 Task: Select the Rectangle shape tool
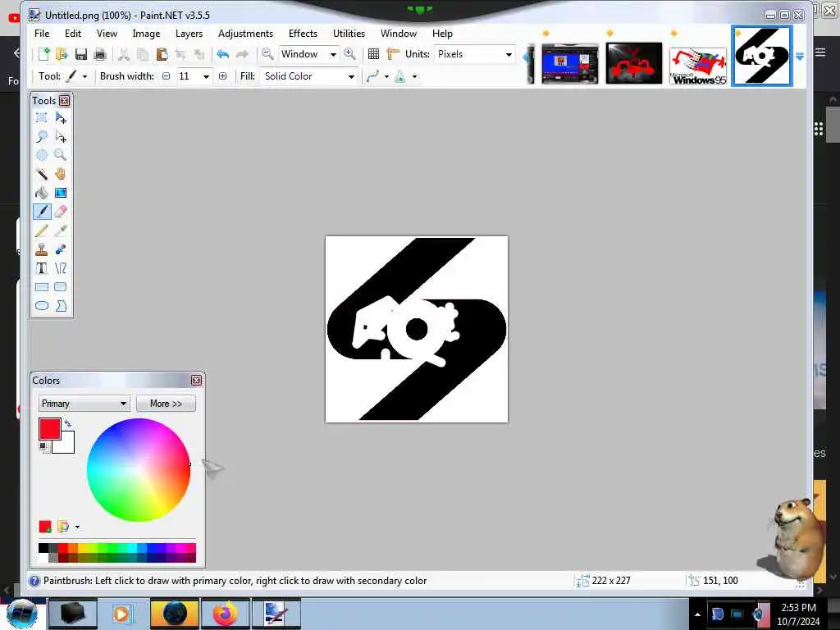(41, 286)
